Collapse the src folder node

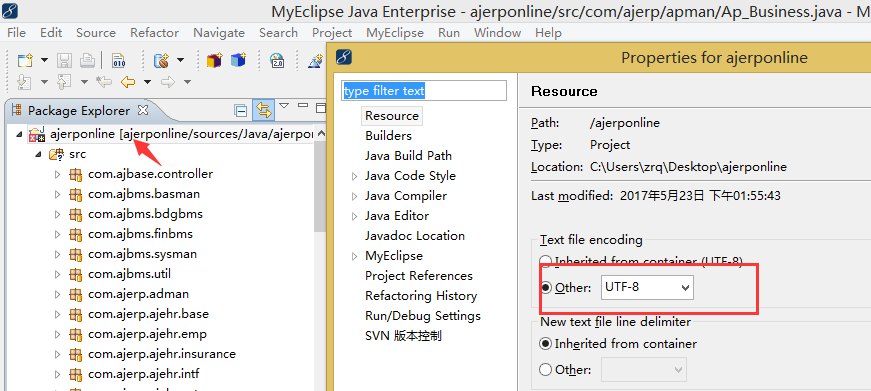pos(39,155)
